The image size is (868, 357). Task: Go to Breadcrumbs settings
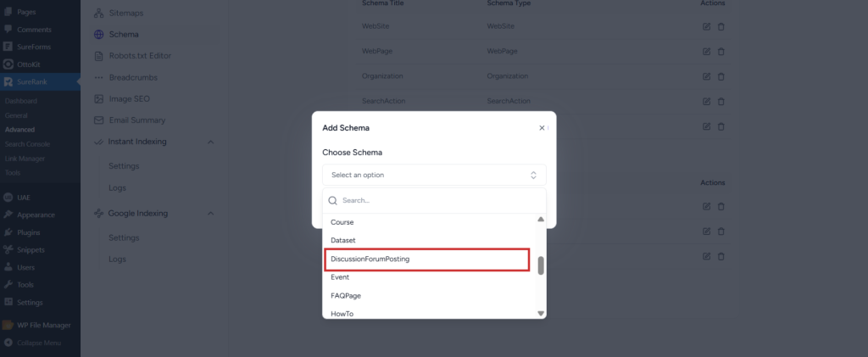pyautogui.click(x=133, y=78)
